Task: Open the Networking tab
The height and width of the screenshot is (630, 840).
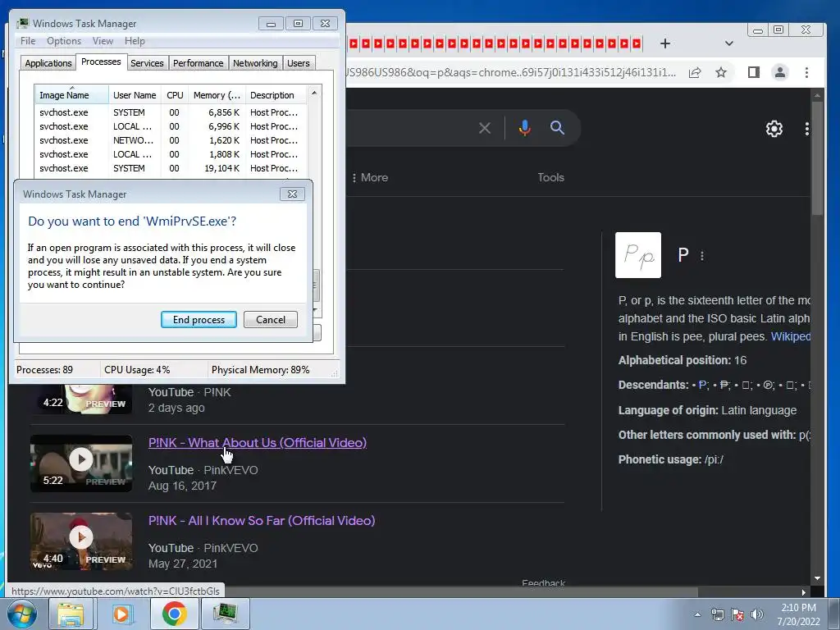Action: (256, 63)
